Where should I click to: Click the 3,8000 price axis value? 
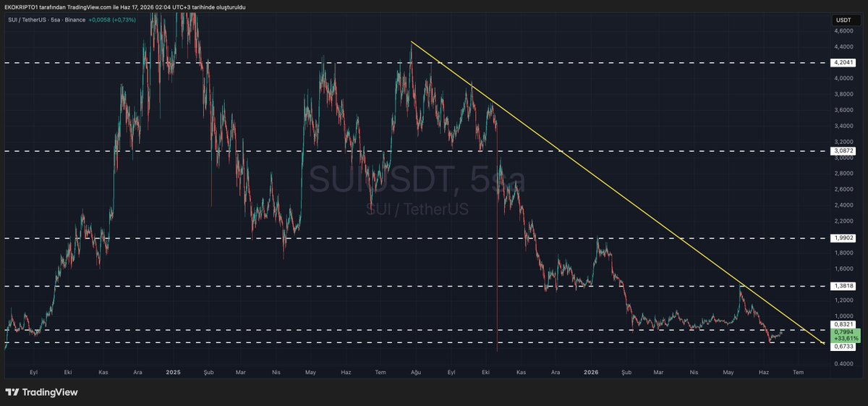pyautogui.click(x=843, y=94)
